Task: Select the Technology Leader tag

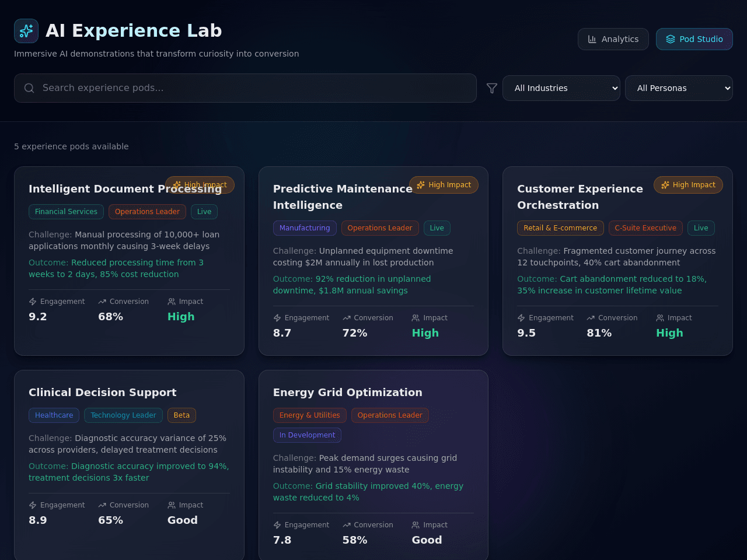Action: (x=123, y=415)
